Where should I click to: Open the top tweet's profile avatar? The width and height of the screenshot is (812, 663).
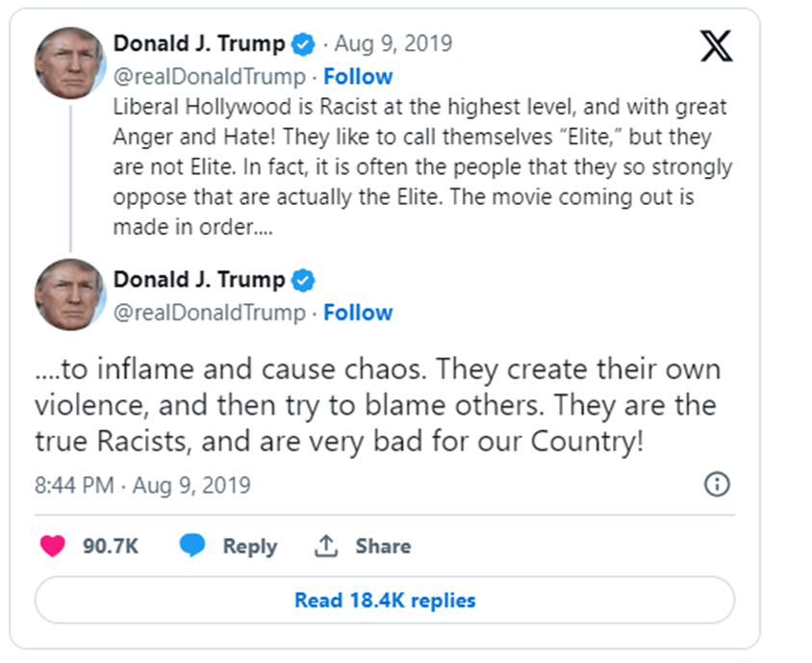click(70, 64)
